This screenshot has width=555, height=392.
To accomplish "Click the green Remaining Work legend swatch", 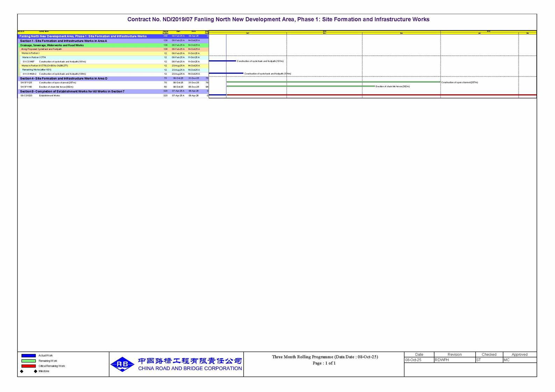I will click(x=28, y=361).
